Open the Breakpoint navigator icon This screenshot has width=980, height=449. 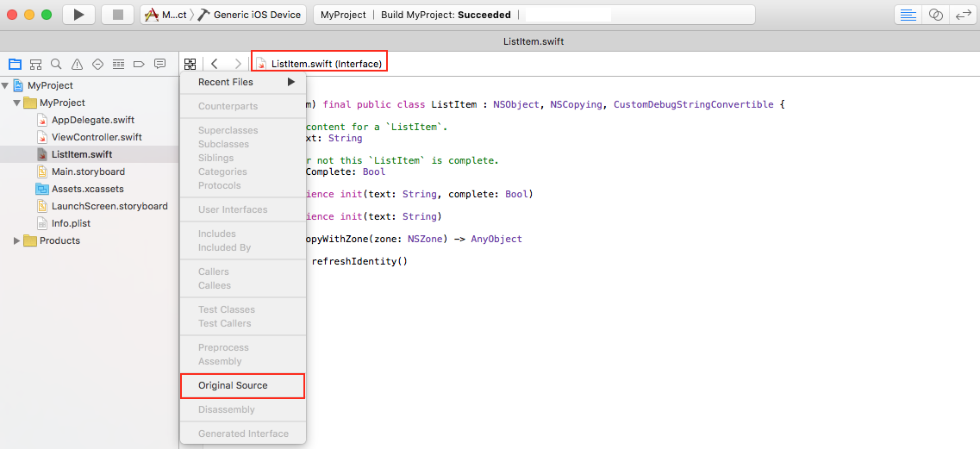[139, 64]
